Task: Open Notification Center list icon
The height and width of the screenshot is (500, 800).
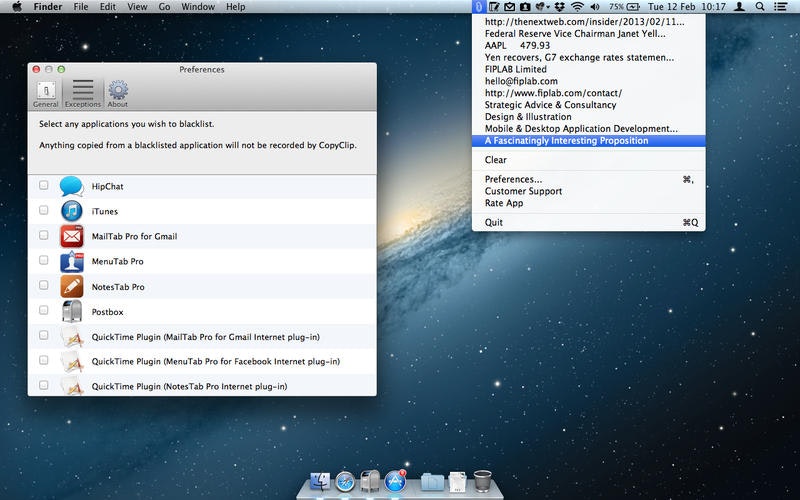Action: [x=780, y=7]
